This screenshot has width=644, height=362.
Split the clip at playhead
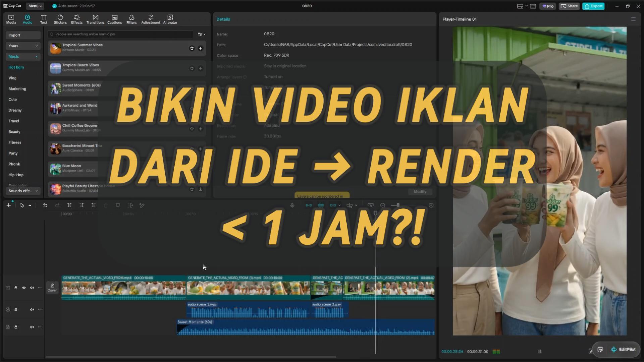69,205
